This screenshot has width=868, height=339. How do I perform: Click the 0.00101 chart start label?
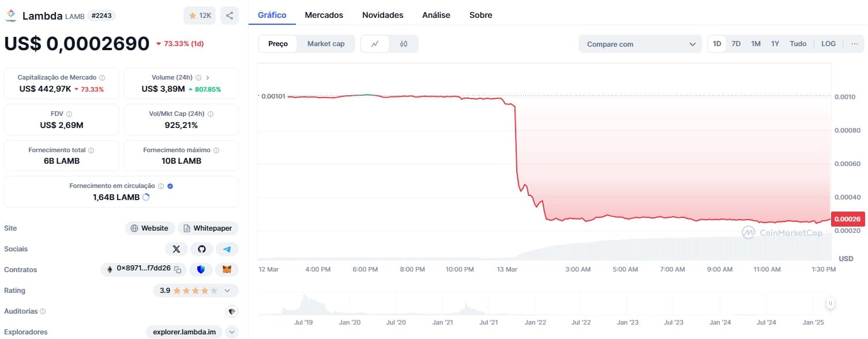(273, 96)
